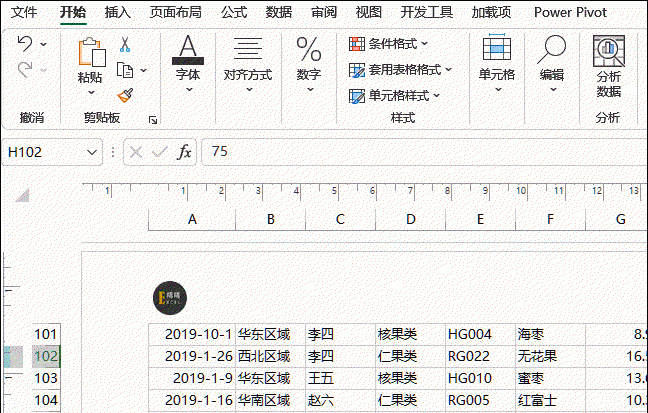The image size is (648, 413).
Task: Switch to the 公式 formulas tab
Action: coord(234,12)
